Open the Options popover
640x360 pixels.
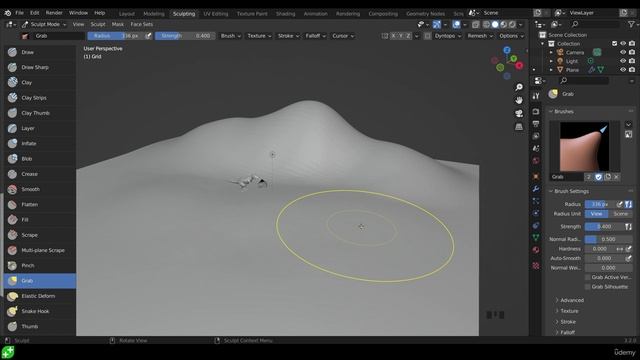pyautogui.click(x=511, y=36)
